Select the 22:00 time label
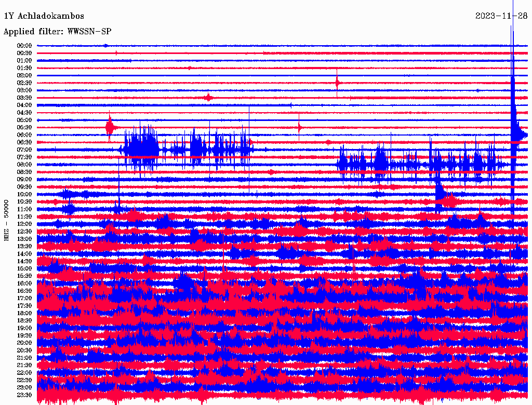532x405 pixels. tap(24, 372)
